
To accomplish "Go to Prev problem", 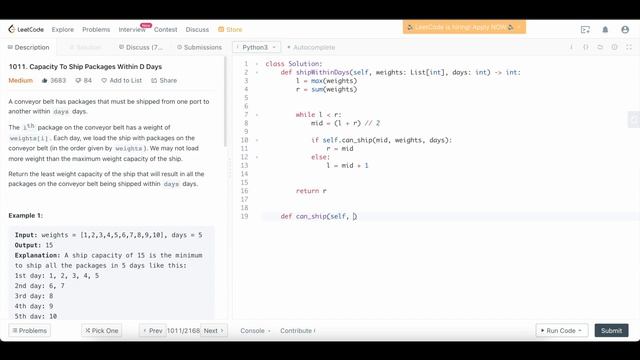I will pyautogui.click(x=153, y=331).
